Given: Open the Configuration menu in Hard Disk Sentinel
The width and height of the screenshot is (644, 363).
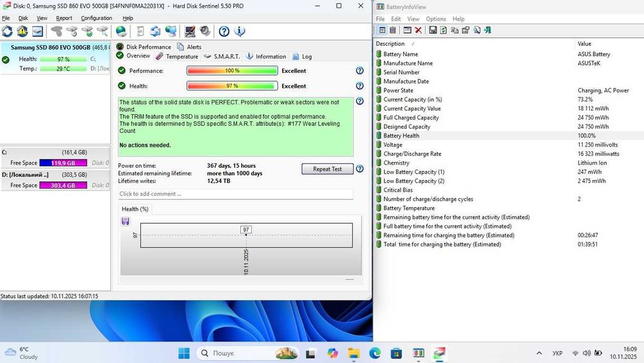Looking at the screenshot, I should click(x=97, y=18).
